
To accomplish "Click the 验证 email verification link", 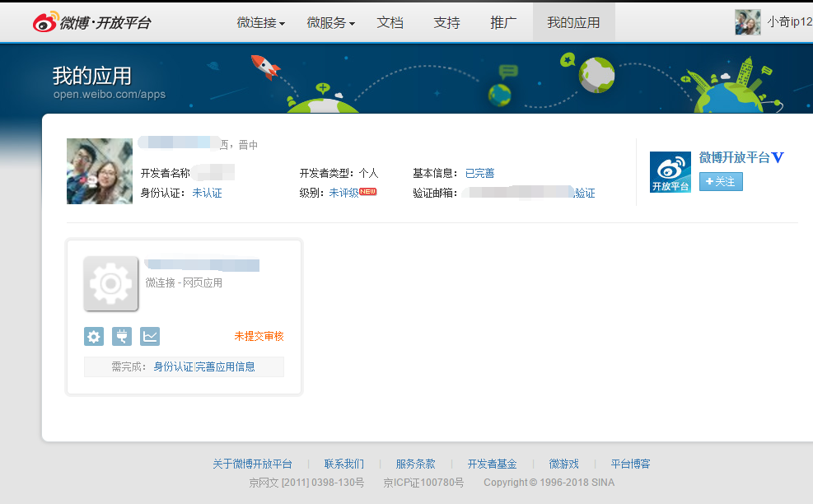I will click(584, 193).
